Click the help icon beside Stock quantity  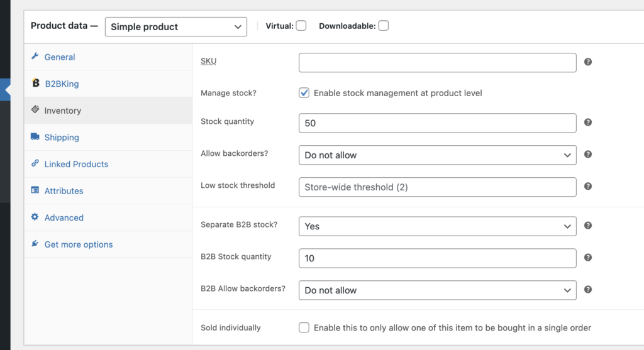[588, 123]
